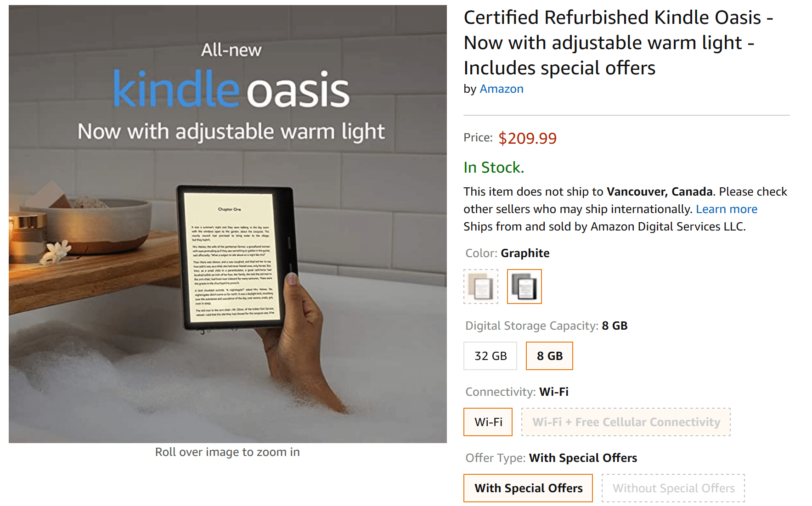Click the $209.99 price
The image size is (812, 506).
coord(527,138)
